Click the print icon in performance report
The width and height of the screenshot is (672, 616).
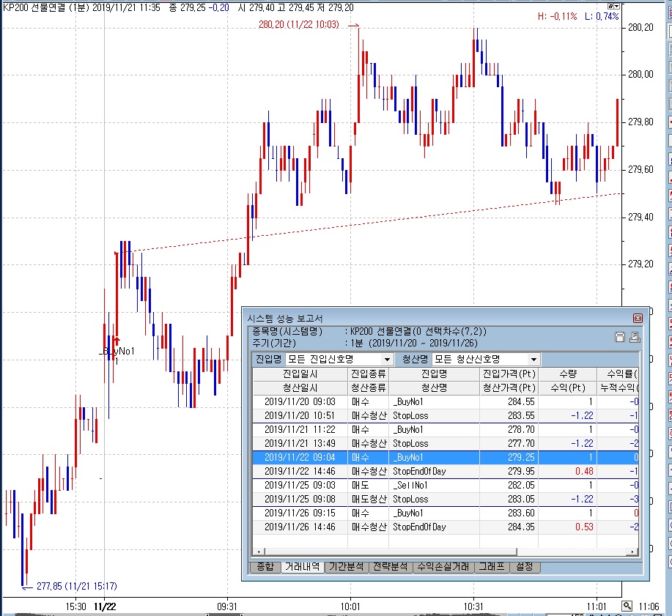(634, 337)
